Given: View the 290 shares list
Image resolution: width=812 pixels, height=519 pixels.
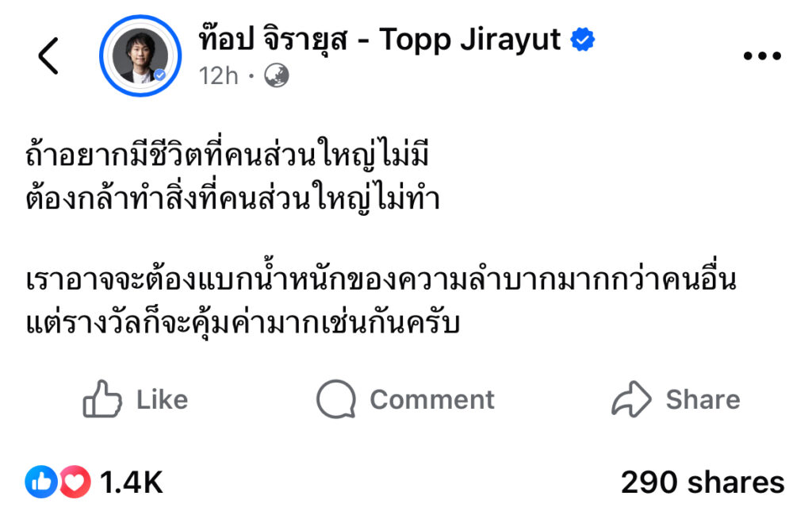Looking at the screenshot, I should pyautogui.click(x=703, y=482).
